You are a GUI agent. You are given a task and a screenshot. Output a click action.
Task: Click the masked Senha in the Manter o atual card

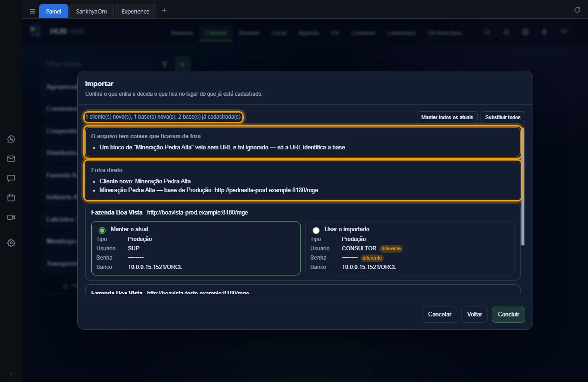135,258
